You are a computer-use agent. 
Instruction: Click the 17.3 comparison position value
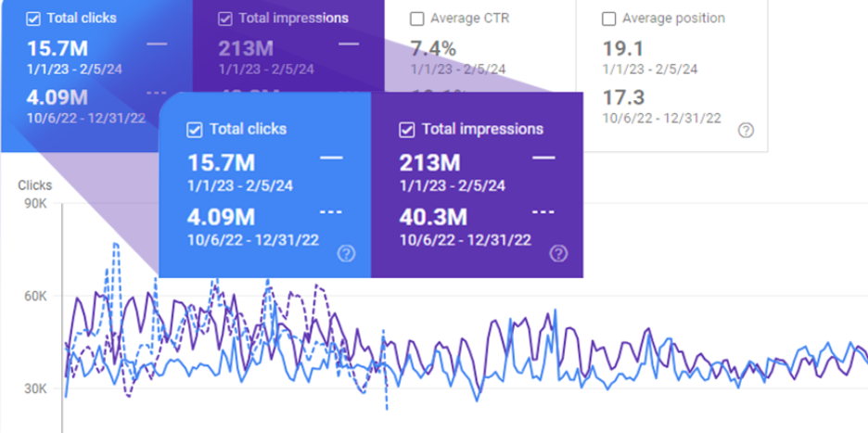tap(623, 96)
